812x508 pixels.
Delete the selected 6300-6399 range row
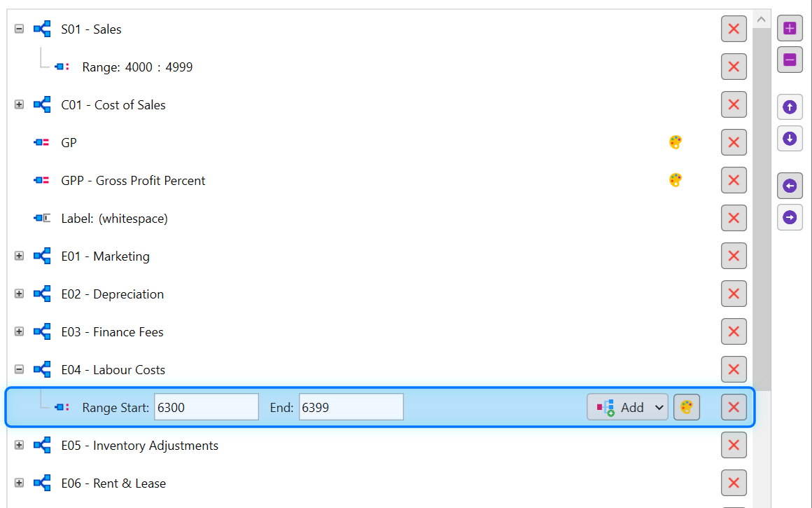[734, 407]
